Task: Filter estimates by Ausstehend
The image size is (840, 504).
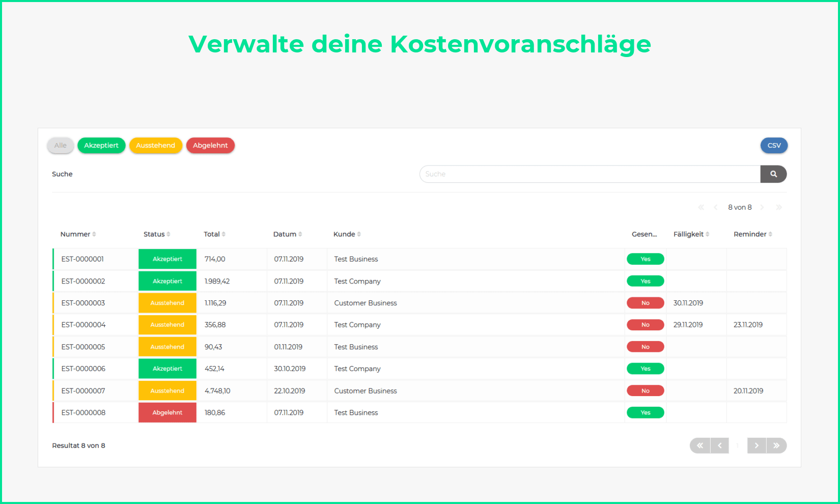Action: click(155, 146)
